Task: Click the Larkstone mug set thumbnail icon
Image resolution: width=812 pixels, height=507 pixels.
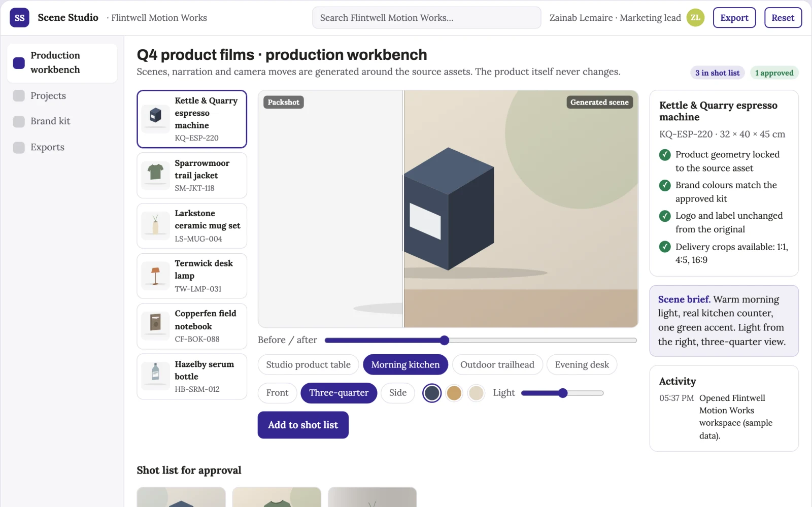Action: (x=155, y=226)
